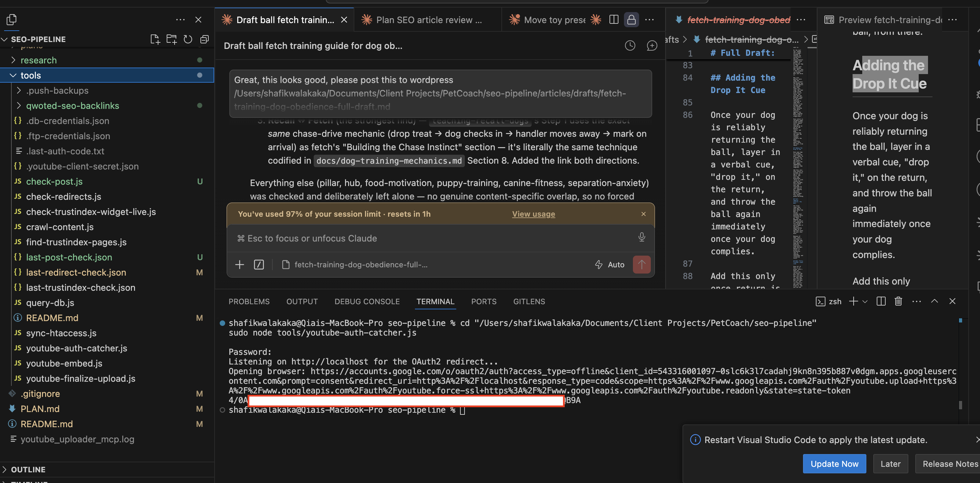This screenshot has width=980, height=483.
Task: Click the editor minimap overview
Action: click(798, 167)
